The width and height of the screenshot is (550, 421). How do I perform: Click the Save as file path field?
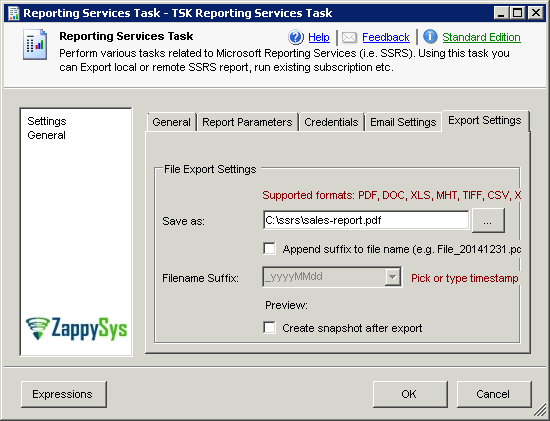(365, 220)
